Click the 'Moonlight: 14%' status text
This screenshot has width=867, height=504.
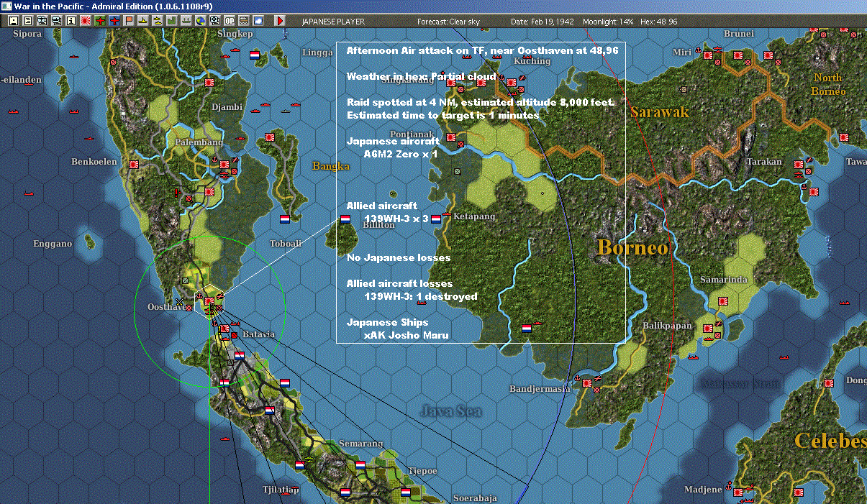tap(608, 22)
